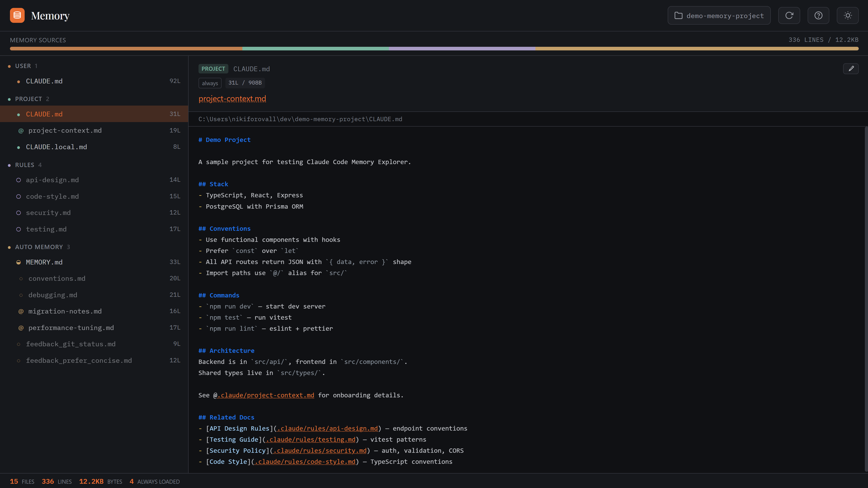Select the PROJECT badge in the header
Image resolution: width=868 pixels, height=488 pixels.
click(213, 69)
